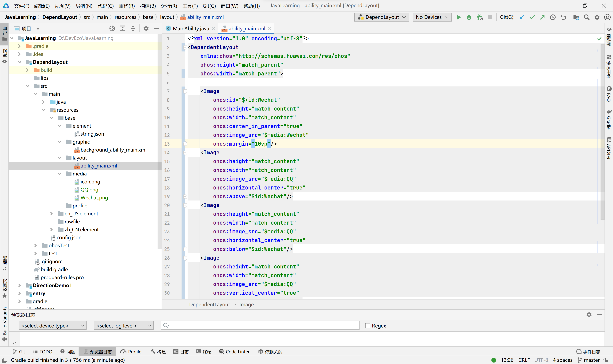
Task: Collapse all in the project tree
Action: [133, 28]
